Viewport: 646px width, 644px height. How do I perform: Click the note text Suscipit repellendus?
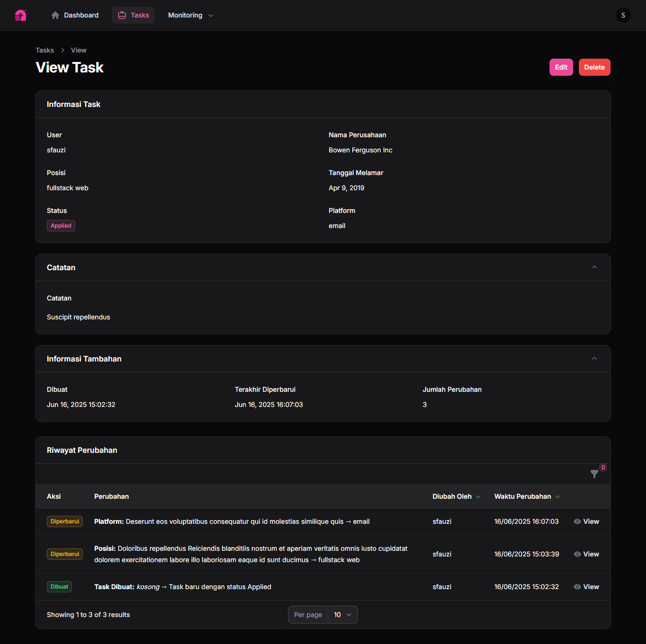click(79, 317)
